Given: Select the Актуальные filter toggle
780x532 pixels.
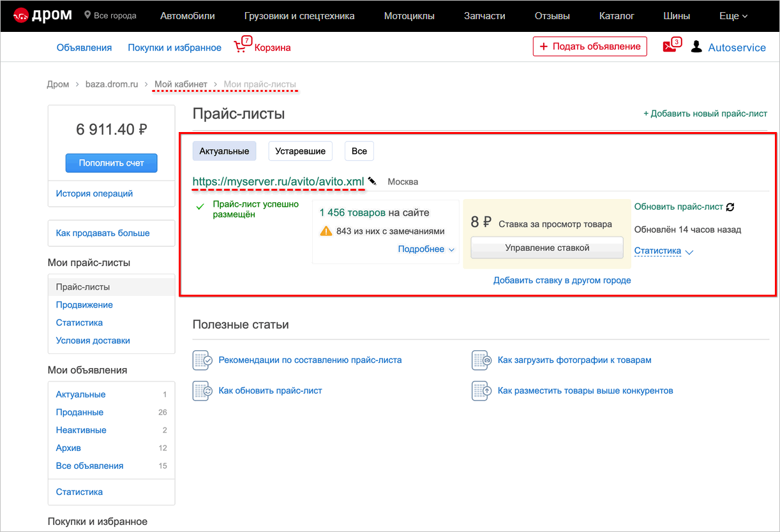Looking at the screenshot, I should coord(224,151).
